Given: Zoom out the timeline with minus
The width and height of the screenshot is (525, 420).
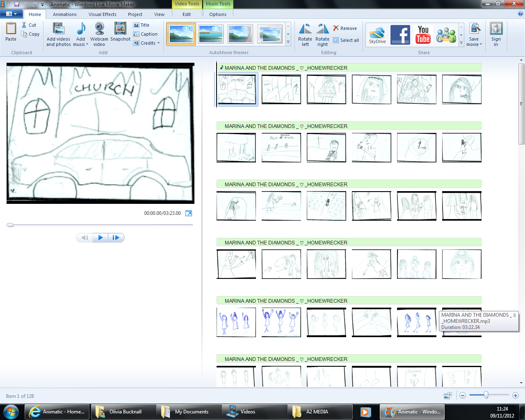Looking at the screenshot, I should [463, 395].
